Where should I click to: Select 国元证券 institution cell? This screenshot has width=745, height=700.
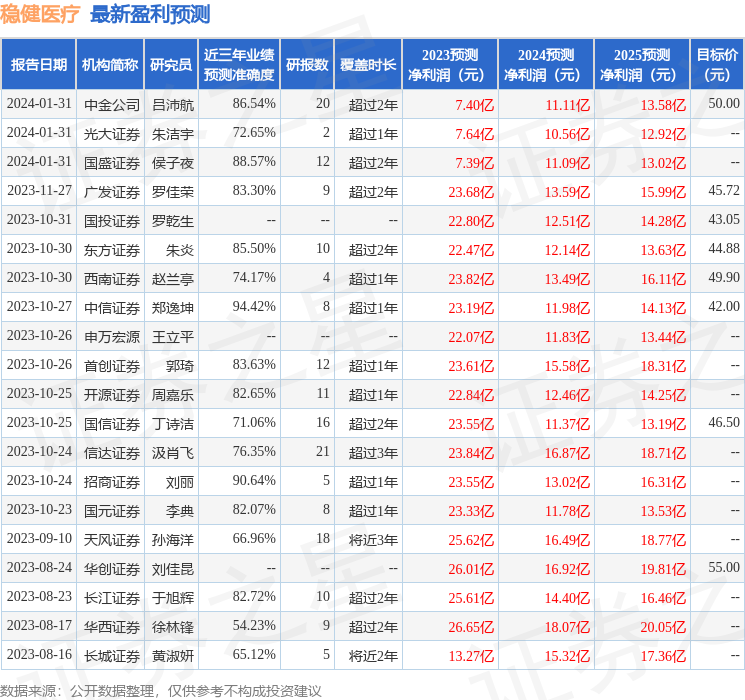coord(112,510)
